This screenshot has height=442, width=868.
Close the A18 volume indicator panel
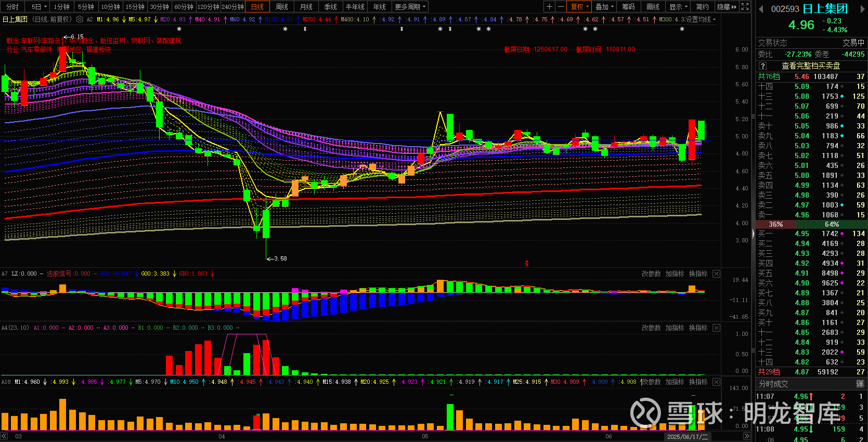[716, 382]
